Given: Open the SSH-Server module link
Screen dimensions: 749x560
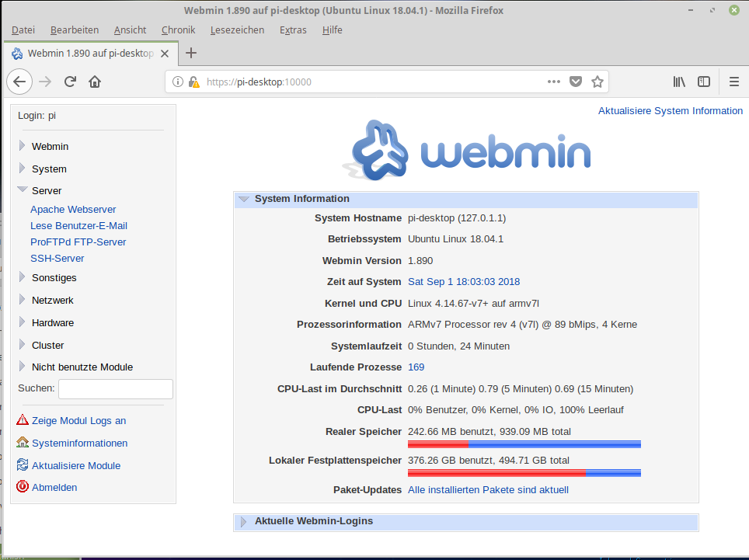Looking at the screenshot, I should click(x=57, y=259).
